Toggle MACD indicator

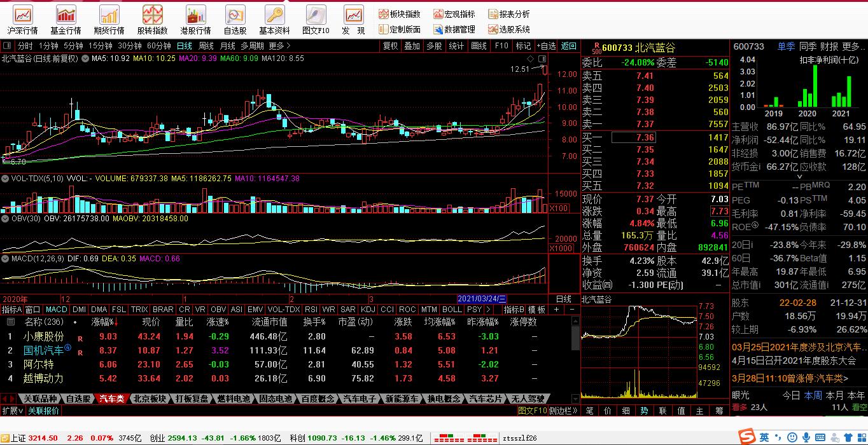[x=56, y=310]
